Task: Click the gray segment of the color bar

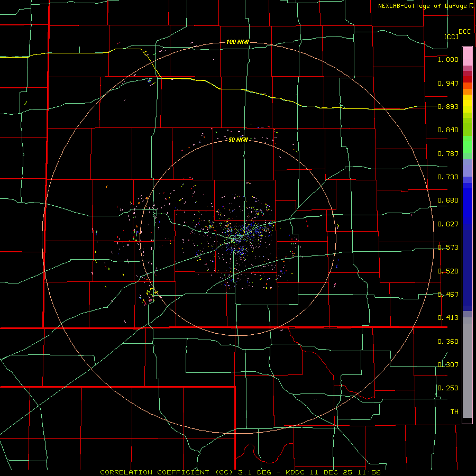Action: pos(467,368)
